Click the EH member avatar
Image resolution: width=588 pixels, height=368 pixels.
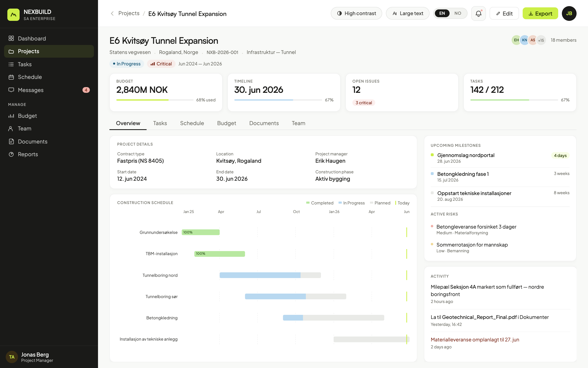516,40
